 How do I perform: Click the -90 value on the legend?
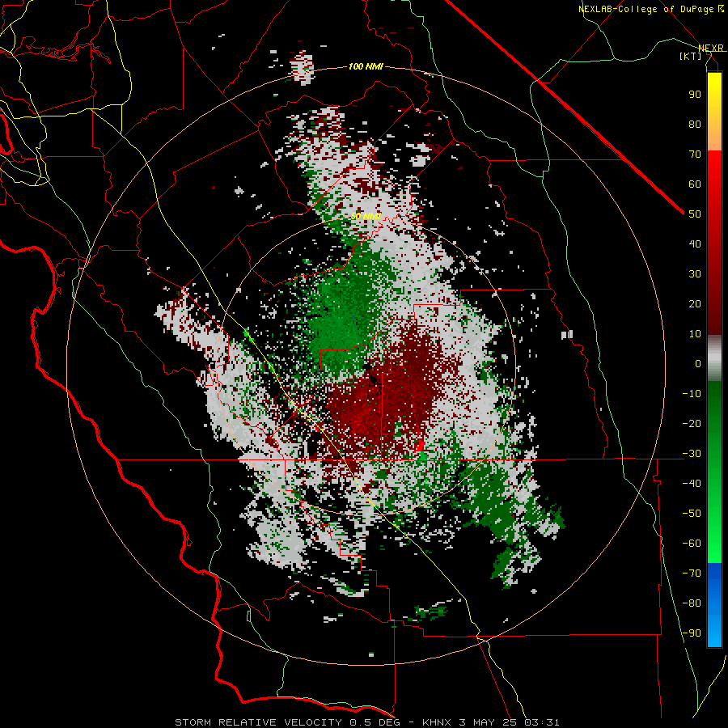[692, 633]
